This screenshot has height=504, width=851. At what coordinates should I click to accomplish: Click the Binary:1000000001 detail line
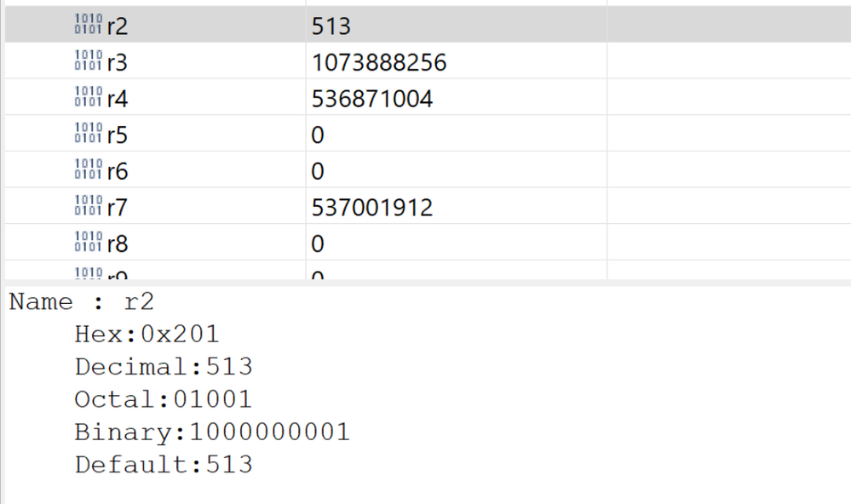212,432
